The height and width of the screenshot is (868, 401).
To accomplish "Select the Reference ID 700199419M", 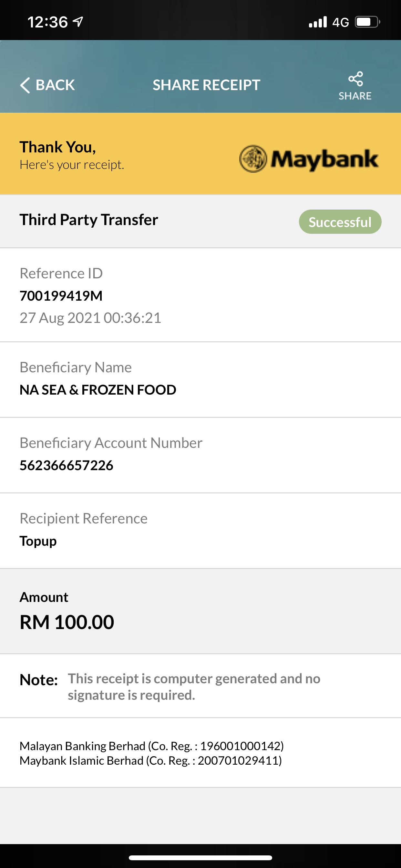I will (x=61, y=296).
